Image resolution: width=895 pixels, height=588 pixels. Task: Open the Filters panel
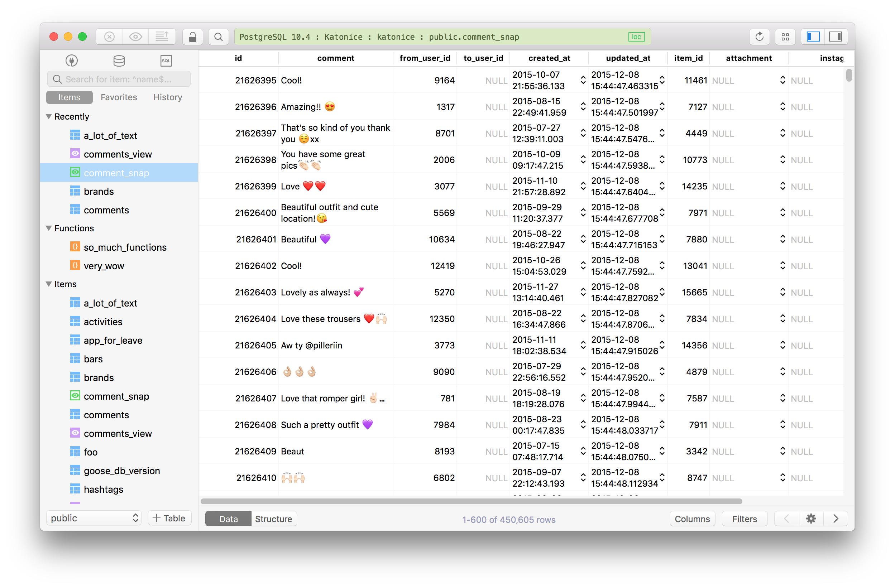[x=744, y=519]
